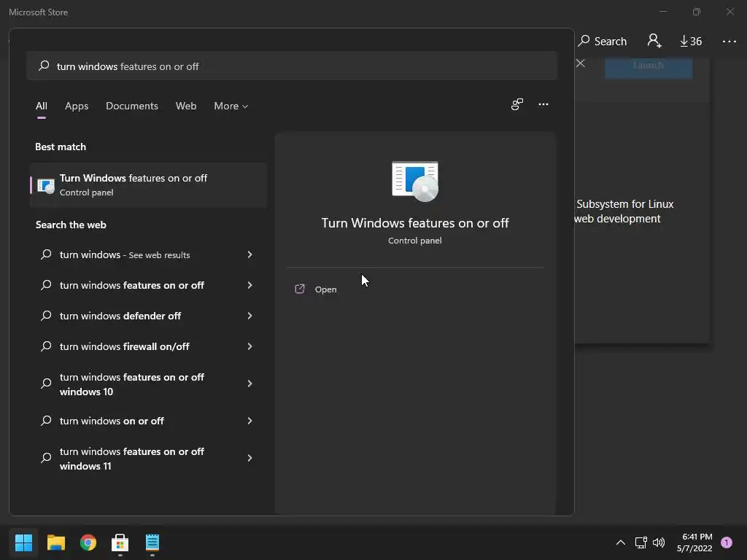747x560 pixels.
Task: Select 'turn windows on or off' suggestion
Action: point(112,421)
